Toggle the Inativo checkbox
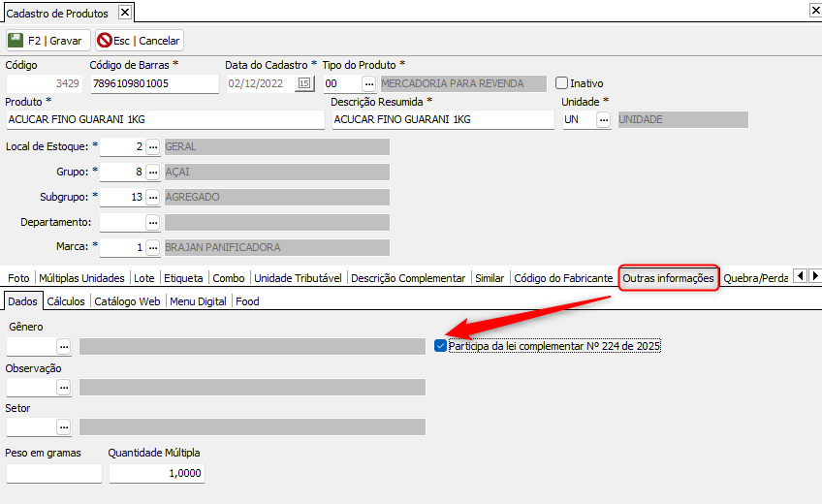822x504 pixels. click(561, 83)
